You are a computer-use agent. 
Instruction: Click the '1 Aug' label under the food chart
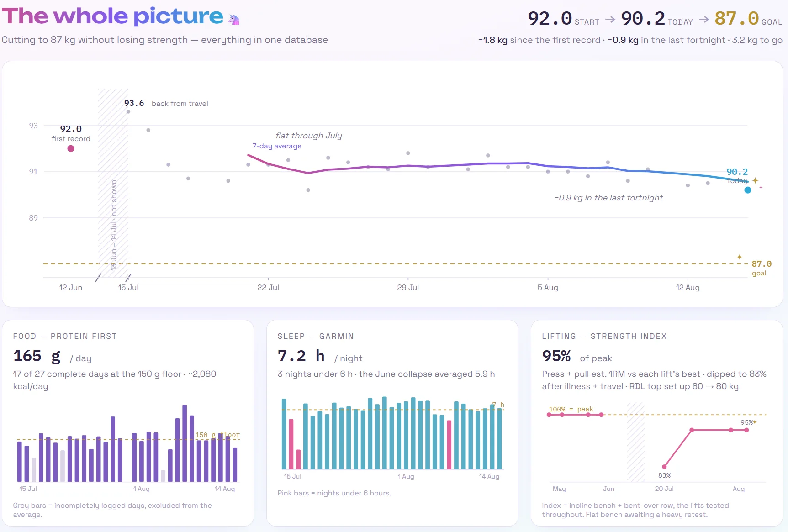[142, 489]
